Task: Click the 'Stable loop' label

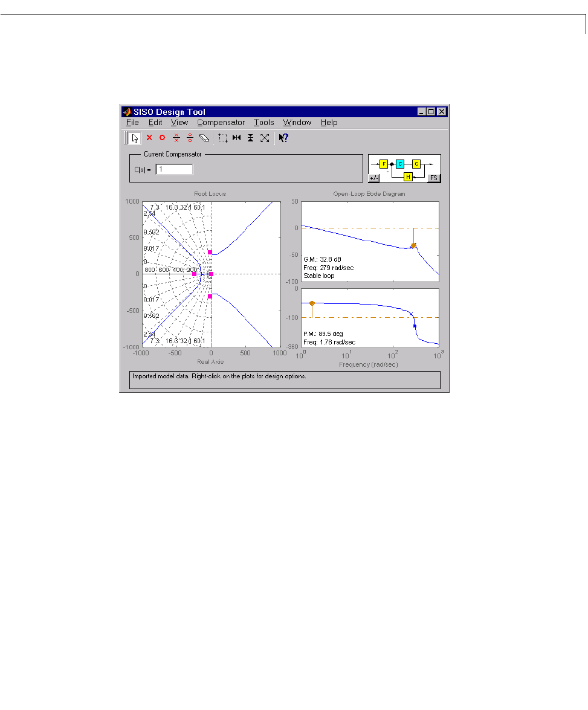Action: (319, 276)
